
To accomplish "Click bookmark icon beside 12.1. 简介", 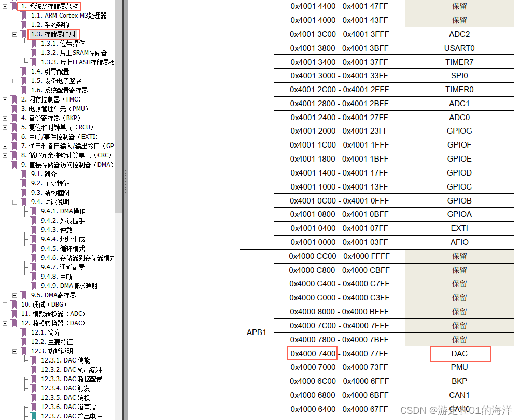I will tap(24, 332).
